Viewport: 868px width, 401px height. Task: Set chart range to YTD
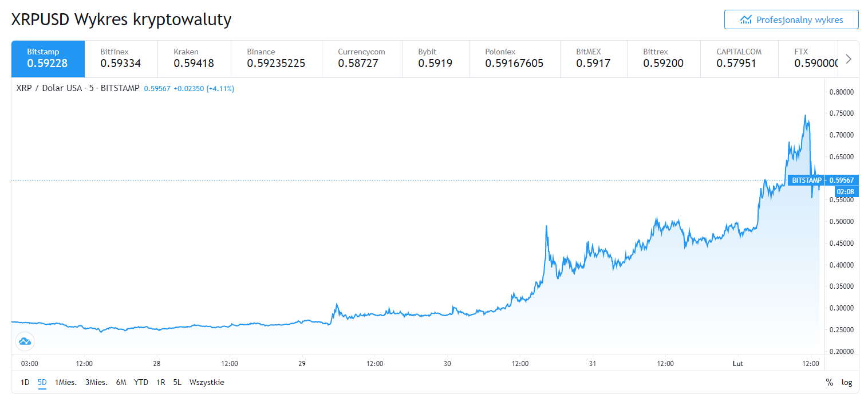[141, 382]
